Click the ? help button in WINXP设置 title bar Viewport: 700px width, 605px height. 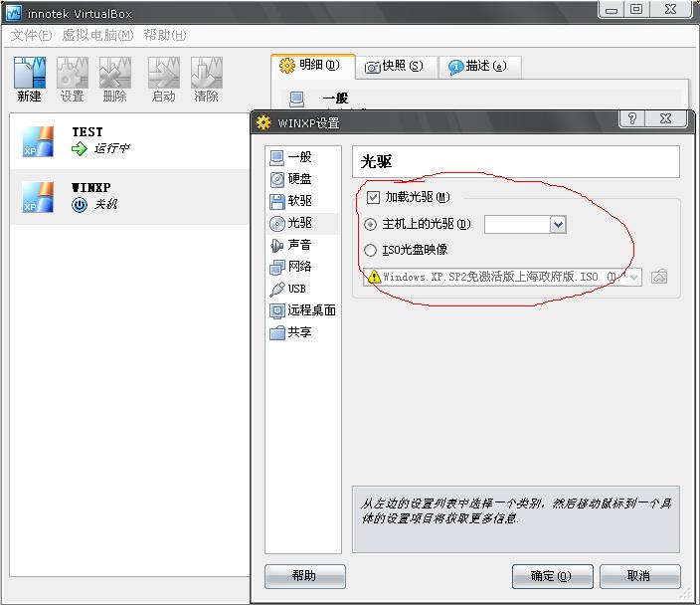632,118
